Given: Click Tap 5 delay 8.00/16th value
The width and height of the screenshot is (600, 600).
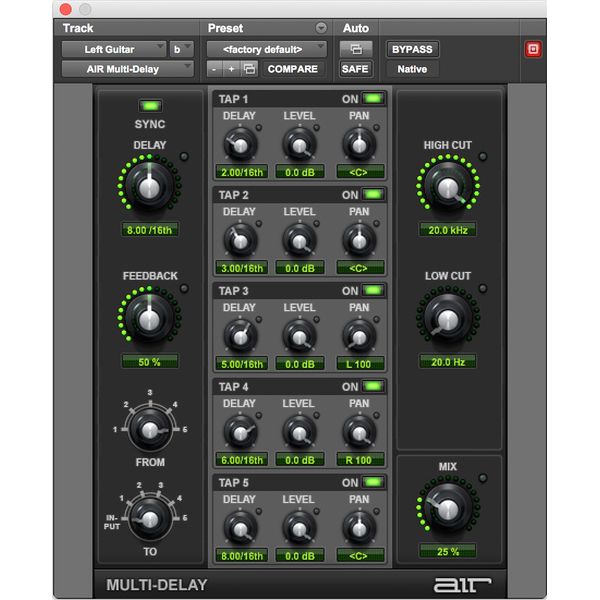Looking at the screenshot, I should pyautogui.click(x=242, y=556).
